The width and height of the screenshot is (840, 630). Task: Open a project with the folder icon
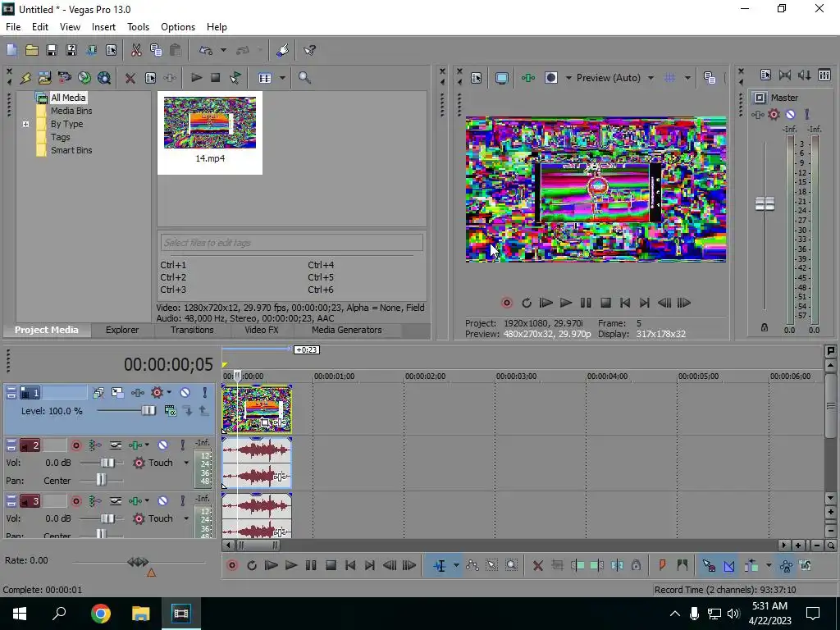click(x=32, y=50)
